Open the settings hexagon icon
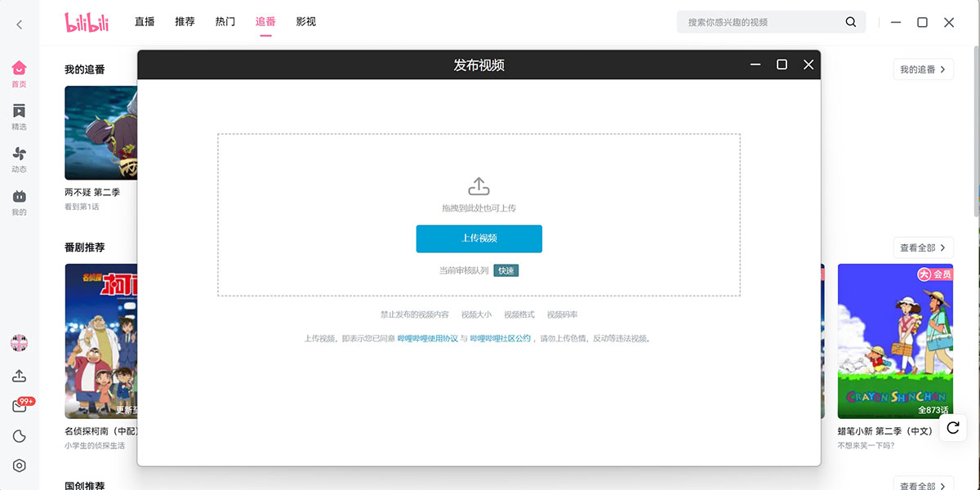 point(19,465)
